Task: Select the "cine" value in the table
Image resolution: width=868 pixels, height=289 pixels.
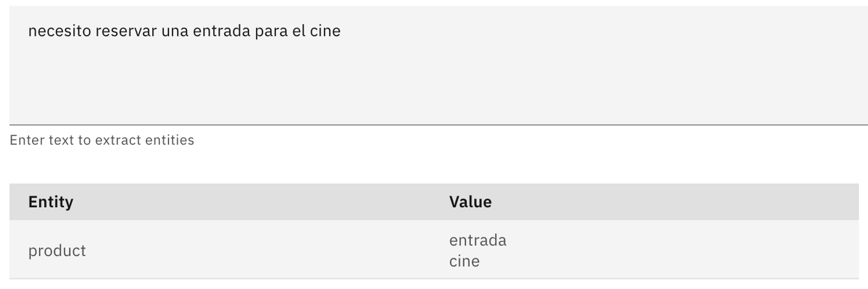Action: (464, 261)
